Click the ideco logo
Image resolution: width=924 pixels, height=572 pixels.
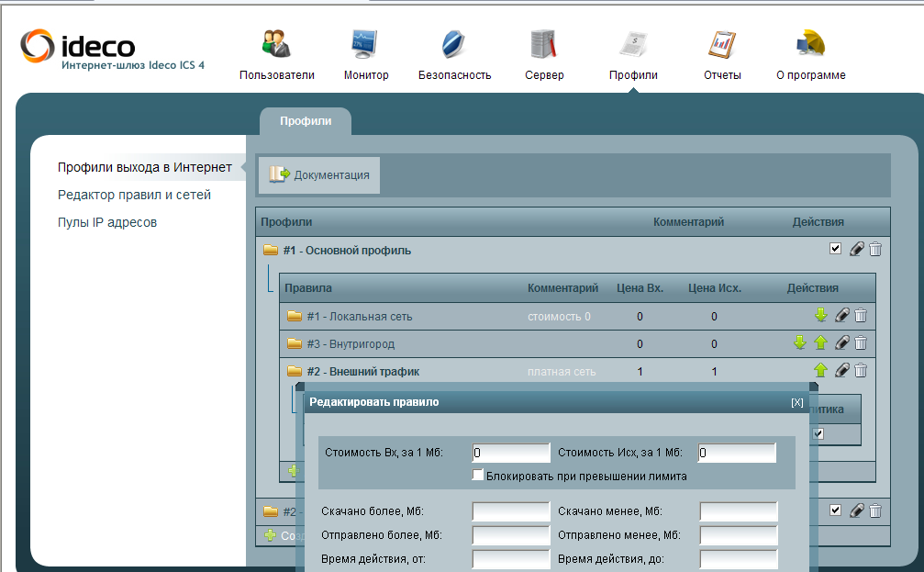78,46
